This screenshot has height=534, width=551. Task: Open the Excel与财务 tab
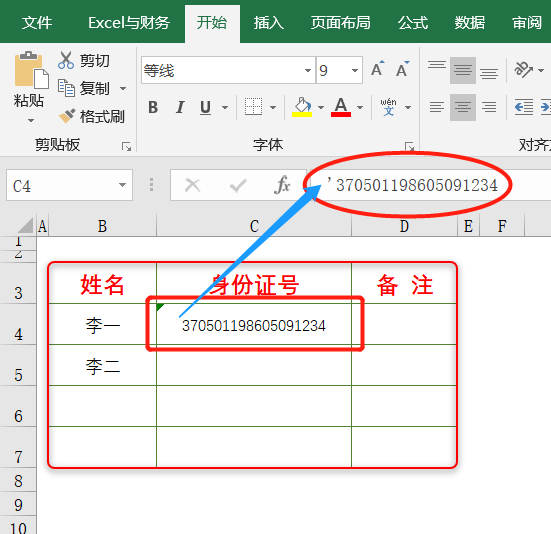click(129, 23)
